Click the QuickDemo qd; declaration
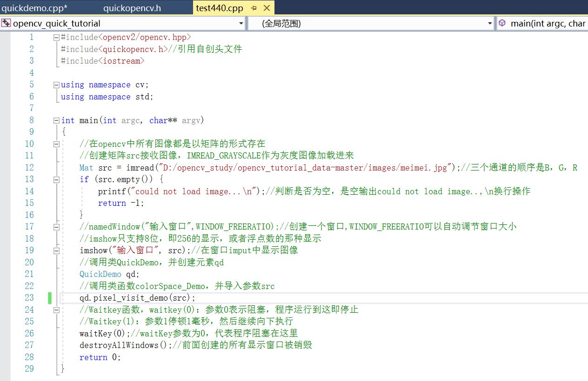 [x=110, y=274]
